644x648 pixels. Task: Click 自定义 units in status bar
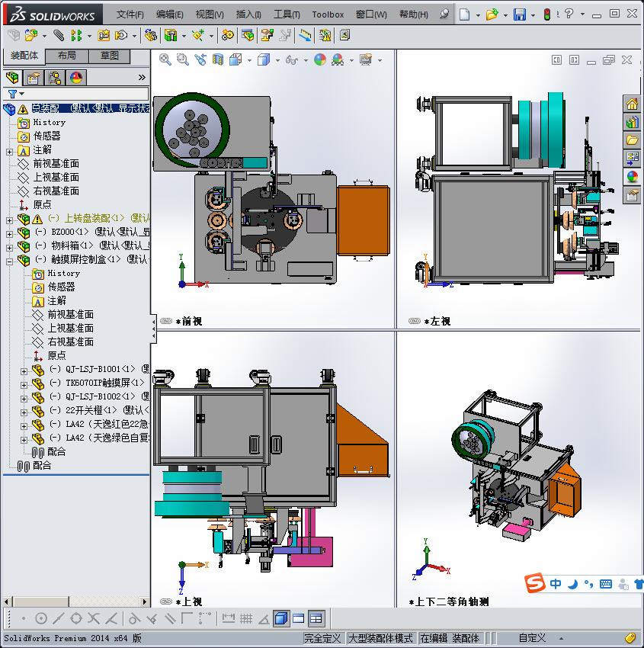coord(532,638)
